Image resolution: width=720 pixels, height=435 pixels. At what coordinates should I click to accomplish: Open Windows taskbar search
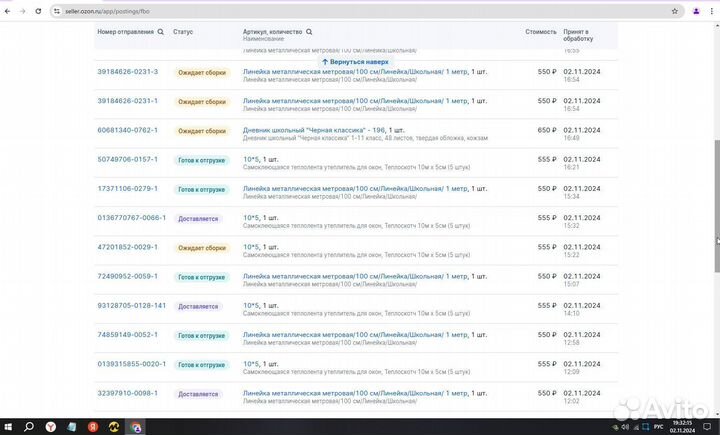coord(30,427)
